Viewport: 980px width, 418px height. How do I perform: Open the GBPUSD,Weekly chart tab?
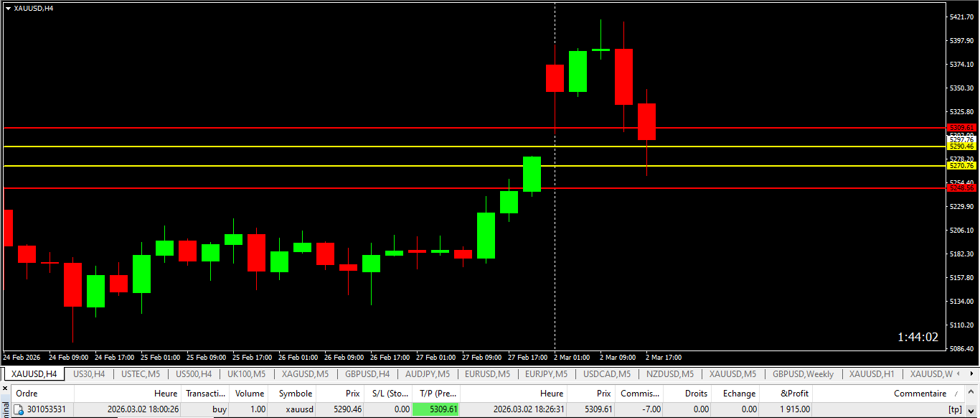pyautogui.click(x=803, y=374)
